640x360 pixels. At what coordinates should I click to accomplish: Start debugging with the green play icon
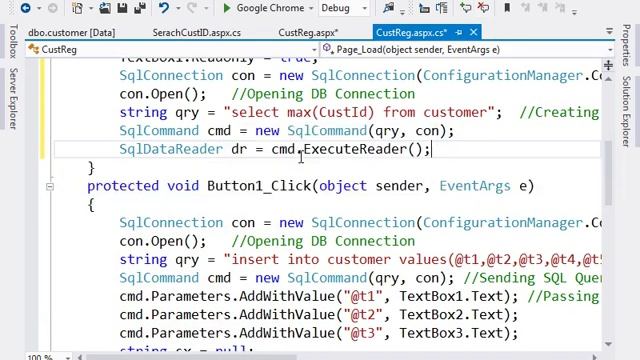coord(227,8)
